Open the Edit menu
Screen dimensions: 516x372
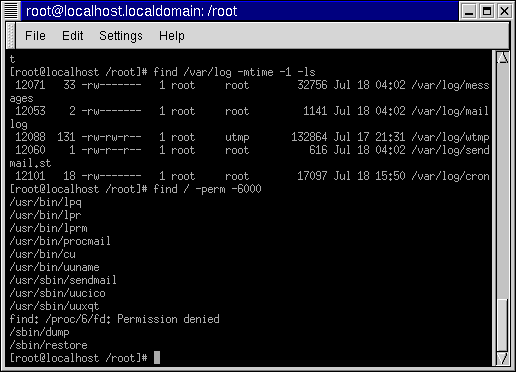(x=73, y=36)
